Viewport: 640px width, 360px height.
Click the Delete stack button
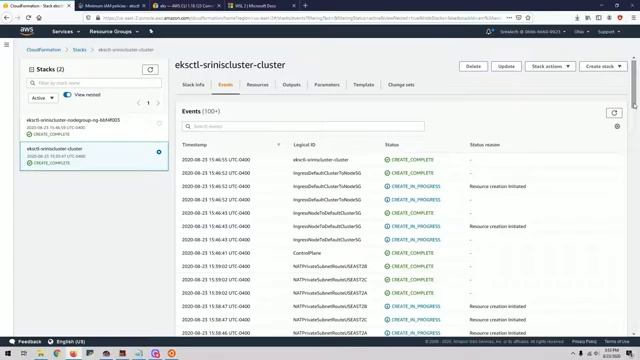point(473,66)
